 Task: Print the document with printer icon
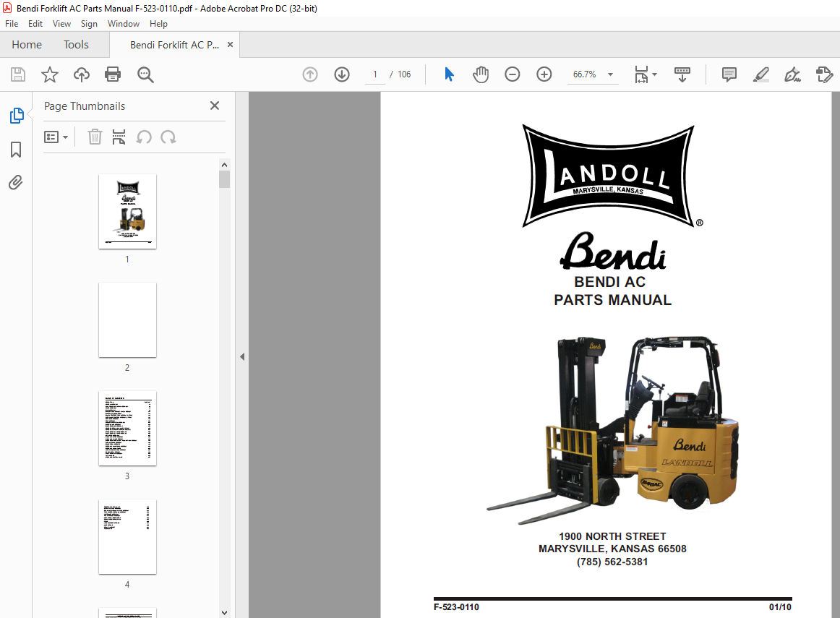(113, 74)
